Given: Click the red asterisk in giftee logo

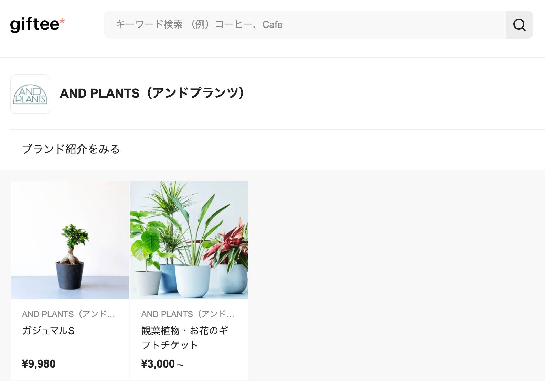Looking at the screenshot, I should pos(62,21).
